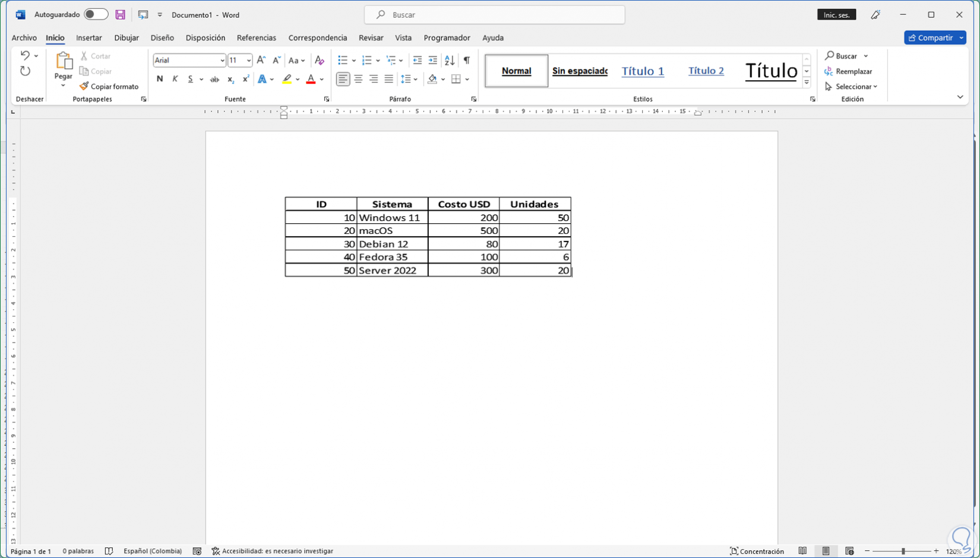Clear all formatting with the eraser icon
Viewport: 980px width, 558px height.
click(320, 60)
